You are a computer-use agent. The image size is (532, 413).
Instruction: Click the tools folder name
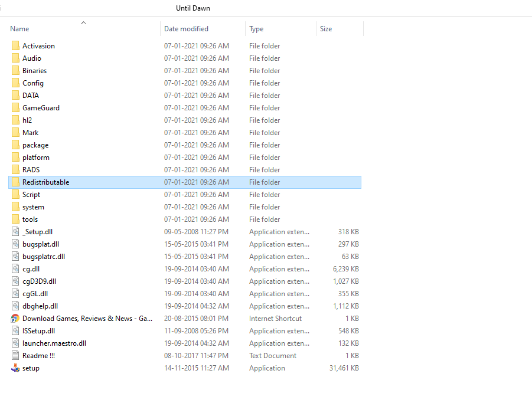pos(30,219)
